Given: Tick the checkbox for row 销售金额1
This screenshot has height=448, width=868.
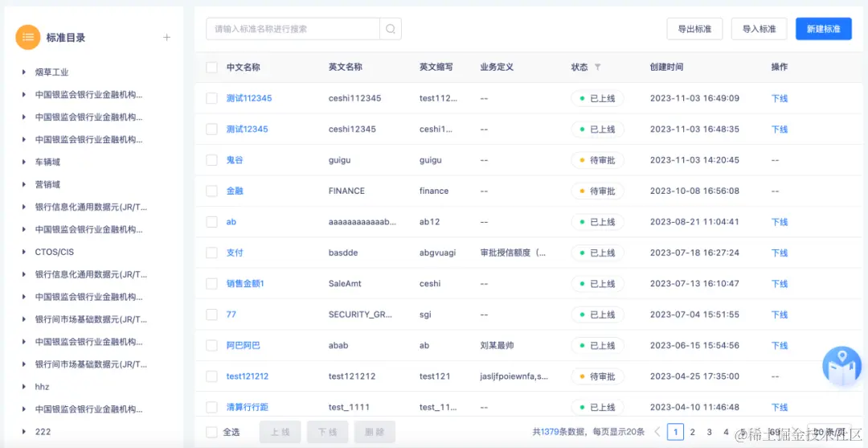Looking at the screenshot, I should [211, 284].
